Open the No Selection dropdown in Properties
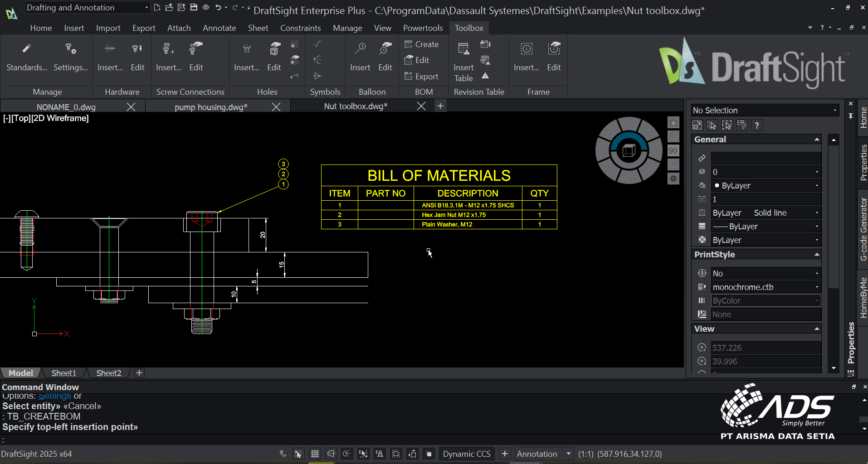 pos(765,110)
